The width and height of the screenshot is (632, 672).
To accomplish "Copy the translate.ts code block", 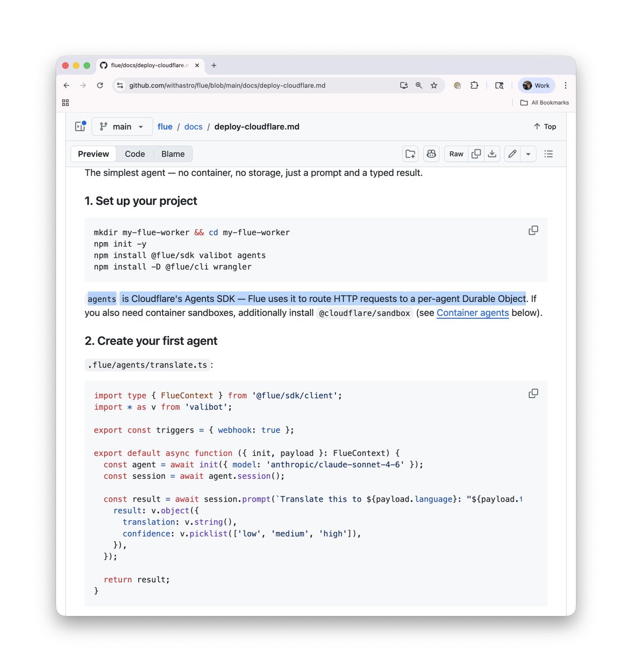I will coord(533,394).
